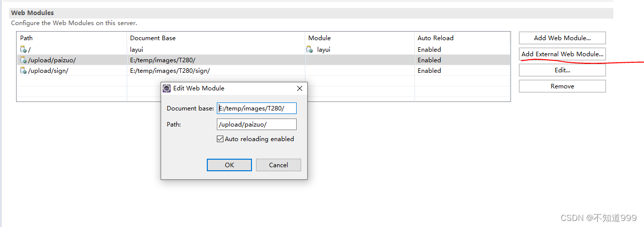Viewport: 644px width, 227px height.
Task: Cancel the Edit Web Module dialog
Action: pos(279,165)
